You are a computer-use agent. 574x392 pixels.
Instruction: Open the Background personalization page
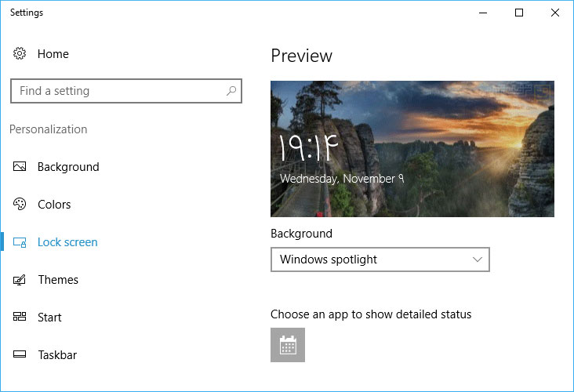click(68, 167)
